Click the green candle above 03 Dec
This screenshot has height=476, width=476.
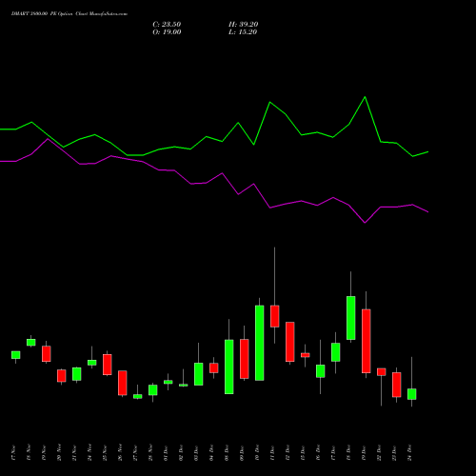[x=199, y=374]
